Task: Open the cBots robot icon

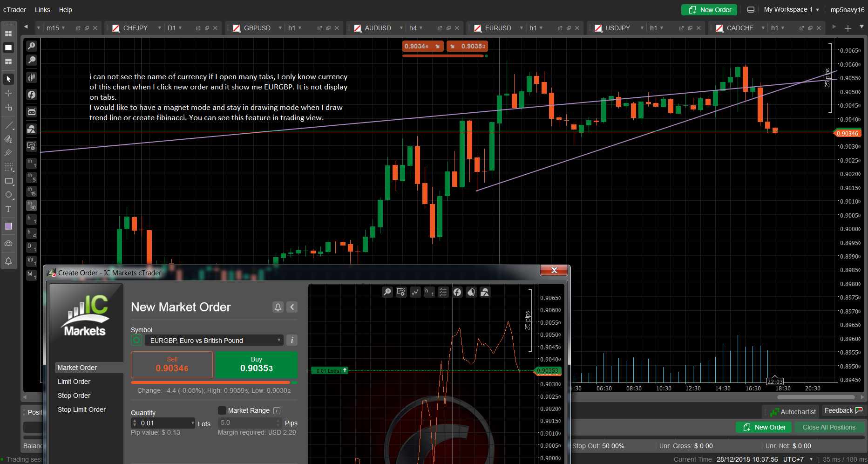Action: [31, 112]
